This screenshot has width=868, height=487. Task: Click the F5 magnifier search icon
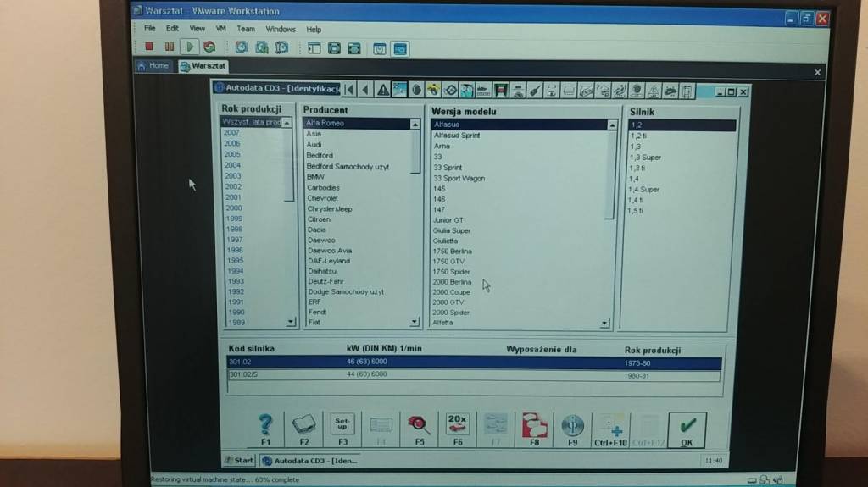[x=419, y=429]
